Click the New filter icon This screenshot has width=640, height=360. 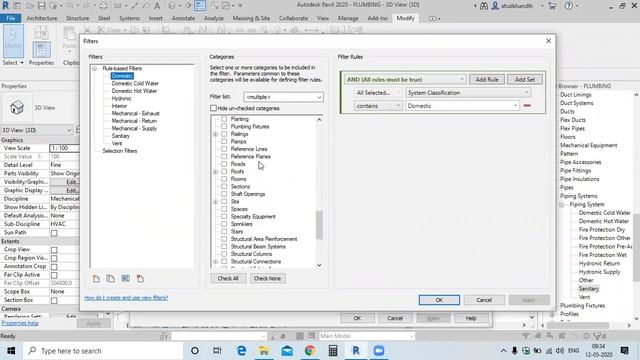coord(96,279)
